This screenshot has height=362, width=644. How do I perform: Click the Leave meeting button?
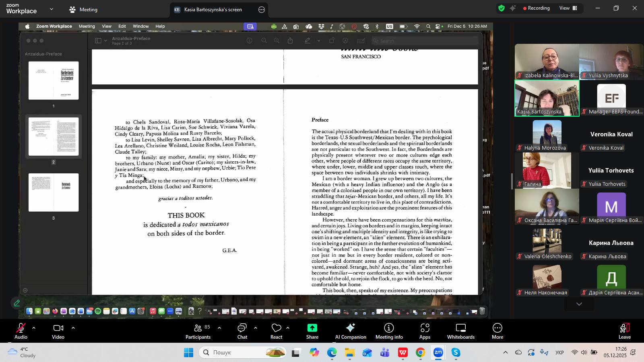624,331
